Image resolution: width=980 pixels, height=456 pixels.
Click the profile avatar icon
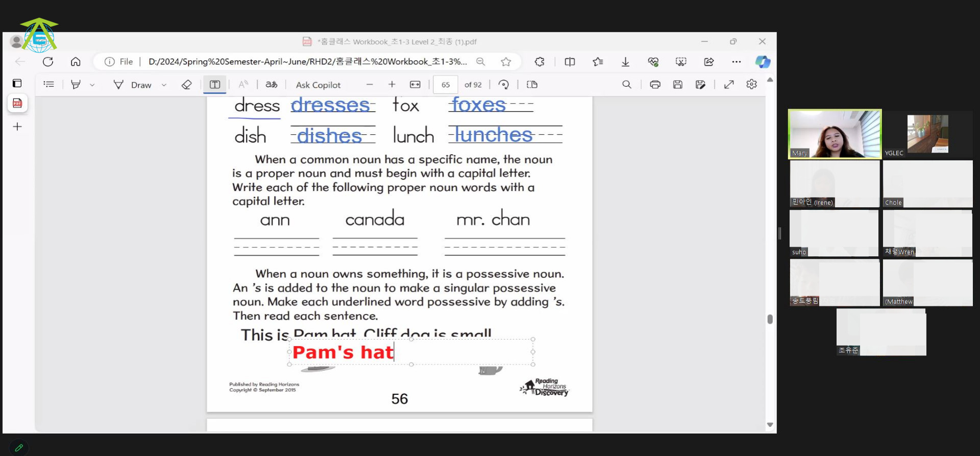pos(16,41)
